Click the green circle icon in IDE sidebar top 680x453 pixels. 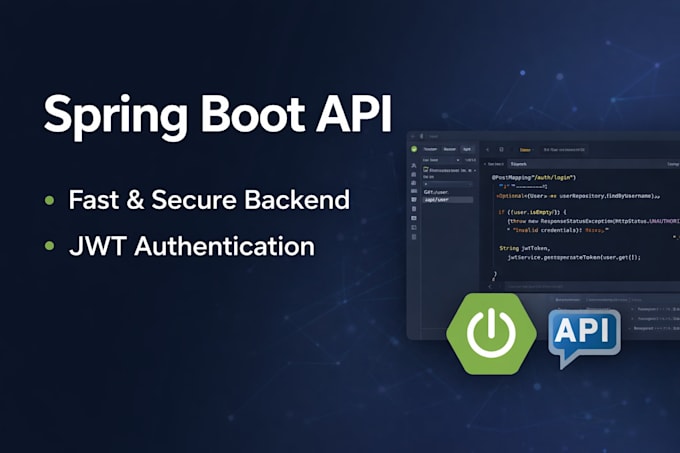click(x=414, y=149)
